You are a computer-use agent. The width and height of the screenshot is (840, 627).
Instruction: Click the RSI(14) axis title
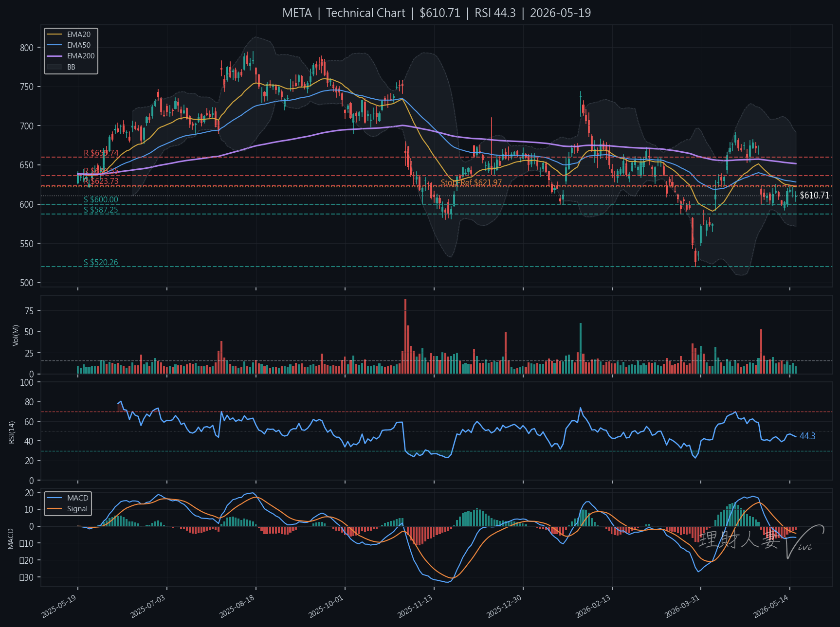coord(12,432)
